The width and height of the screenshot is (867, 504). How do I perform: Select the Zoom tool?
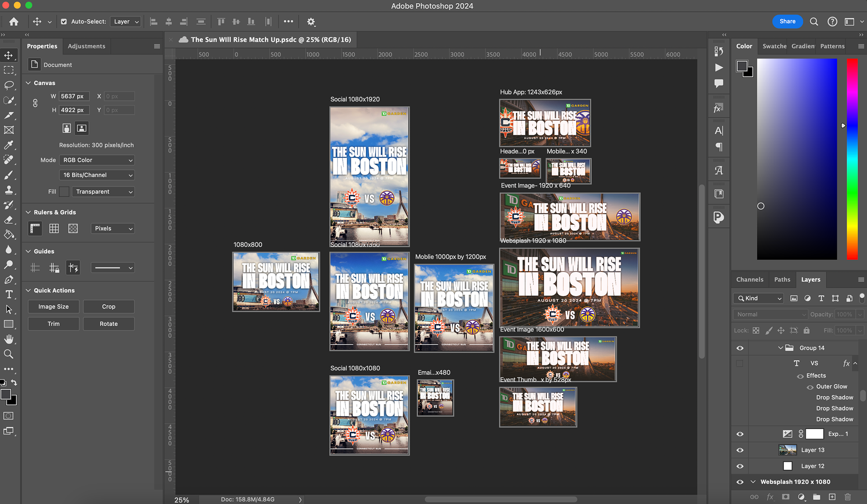pyautogui.click(x=9, y=354)
